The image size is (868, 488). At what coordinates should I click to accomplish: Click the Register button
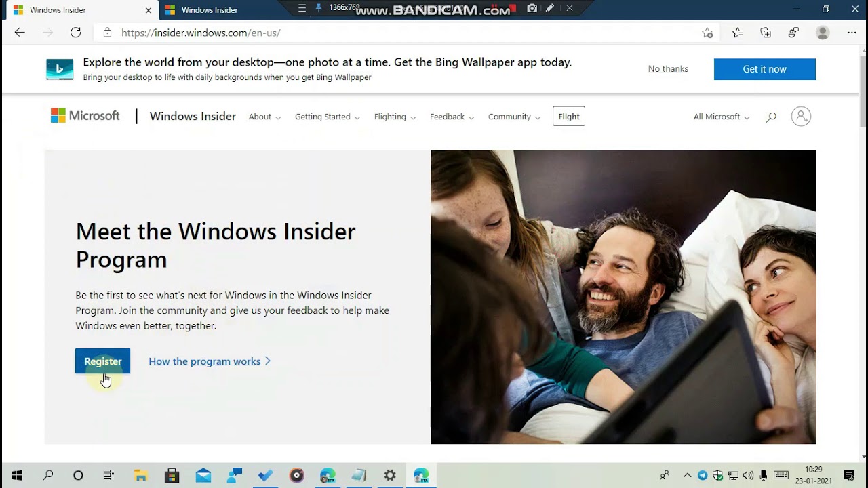click(102, 361)
